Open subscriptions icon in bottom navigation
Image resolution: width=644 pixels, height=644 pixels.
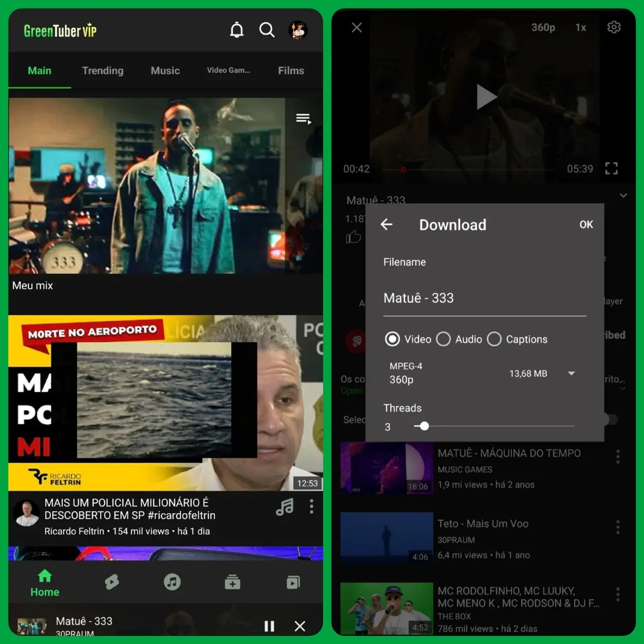[232, 582]
